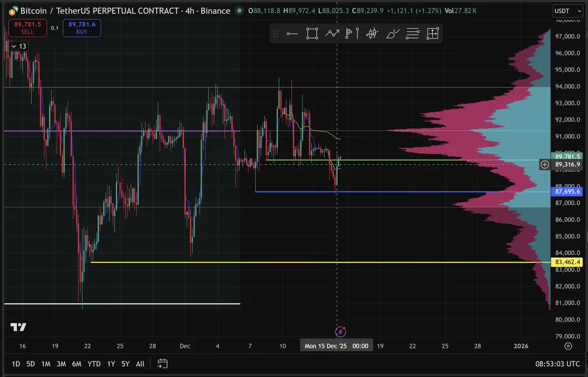588x377 pixels.
Task: Open the lightning event marker icon
Action: coord(340,331)
